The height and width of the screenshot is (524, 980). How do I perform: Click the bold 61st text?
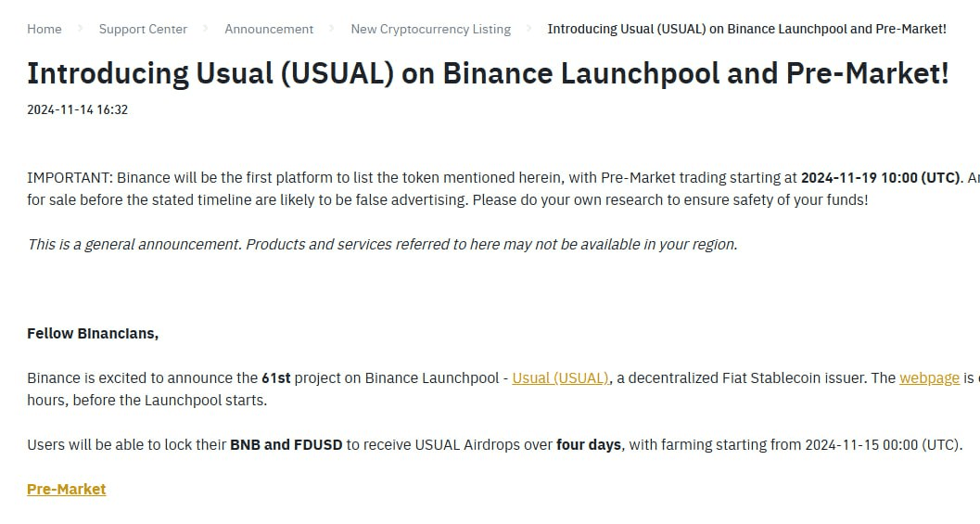276,378
